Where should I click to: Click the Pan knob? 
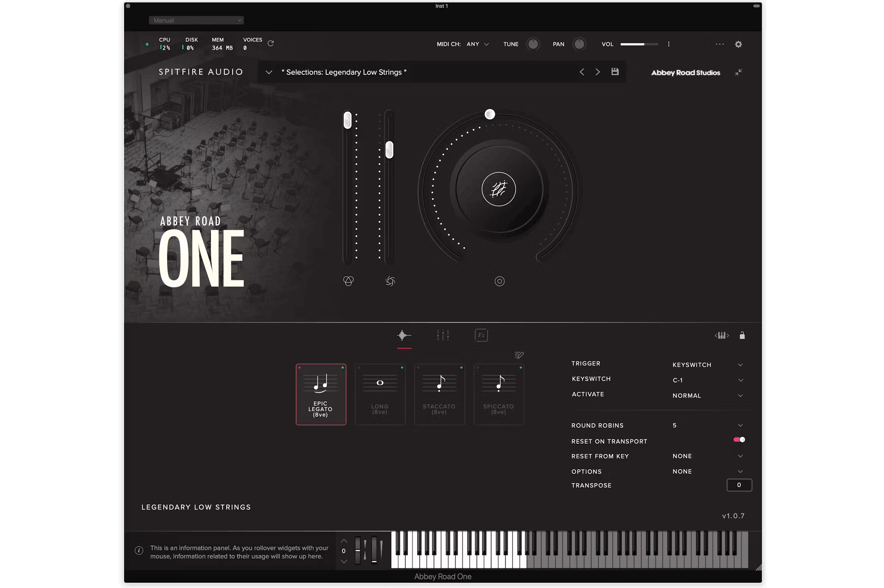579,44
